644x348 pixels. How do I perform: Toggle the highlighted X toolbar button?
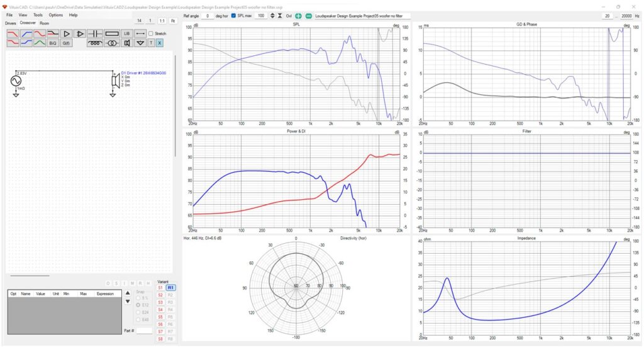(160, 43)
